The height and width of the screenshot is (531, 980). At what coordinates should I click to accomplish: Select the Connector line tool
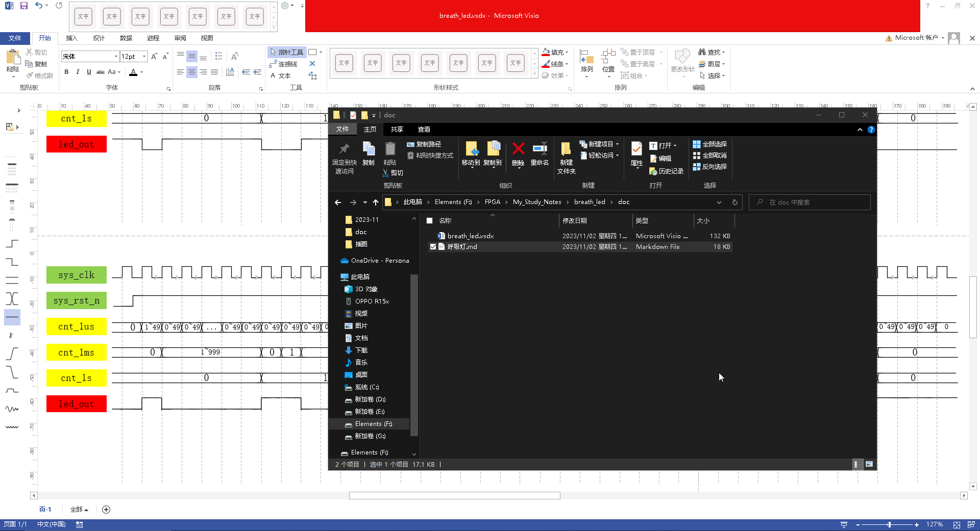point(284,64)
